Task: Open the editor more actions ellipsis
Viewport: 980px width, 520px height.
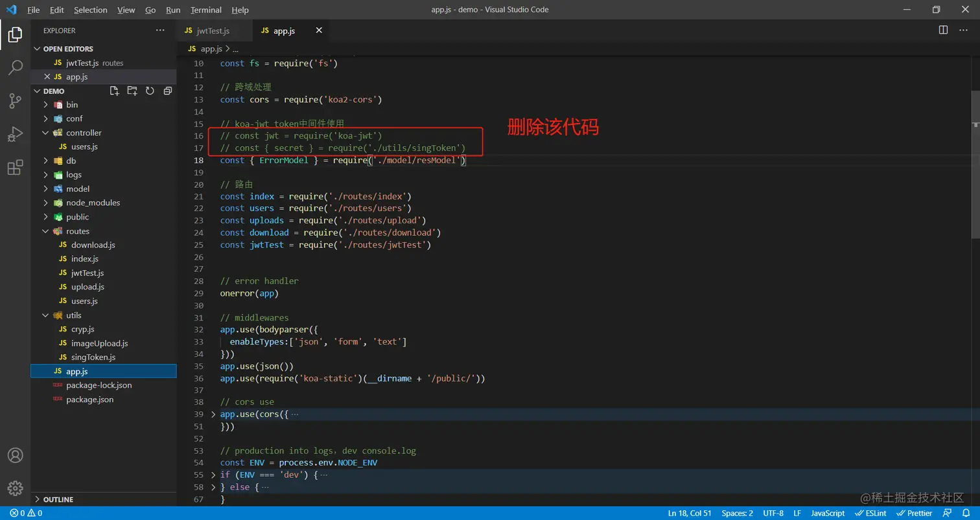Action: [x=963, y=30]
